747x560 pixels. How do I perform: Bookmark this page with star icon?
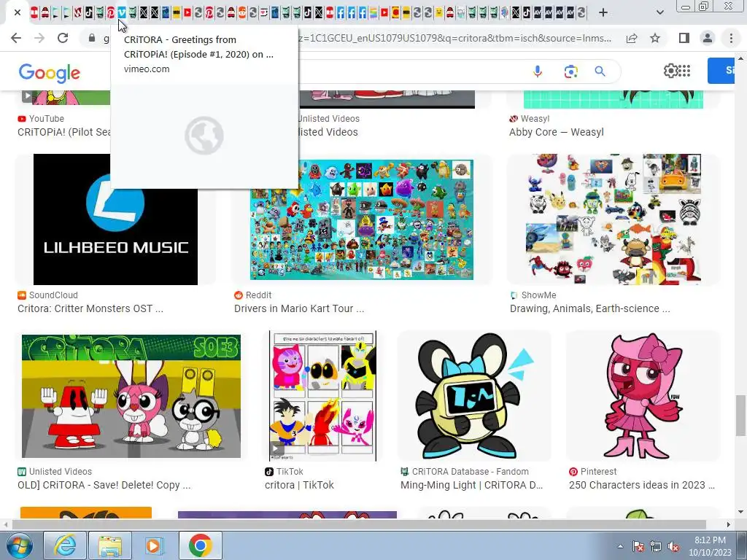point(655,38)
